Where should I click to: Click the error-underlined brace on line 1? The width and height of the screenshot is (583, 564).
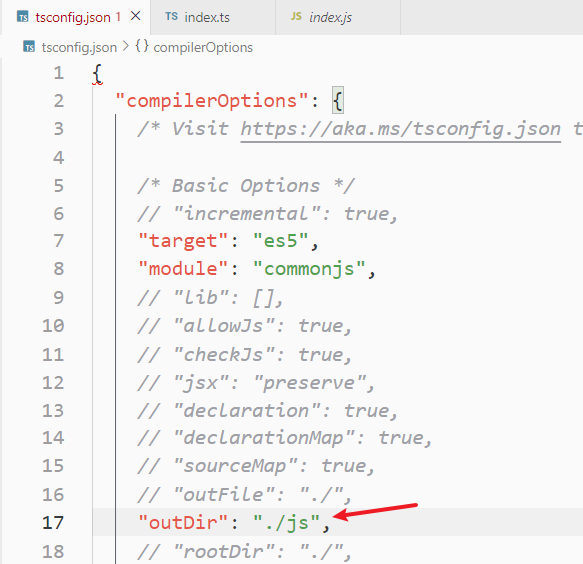coord(97,74)
